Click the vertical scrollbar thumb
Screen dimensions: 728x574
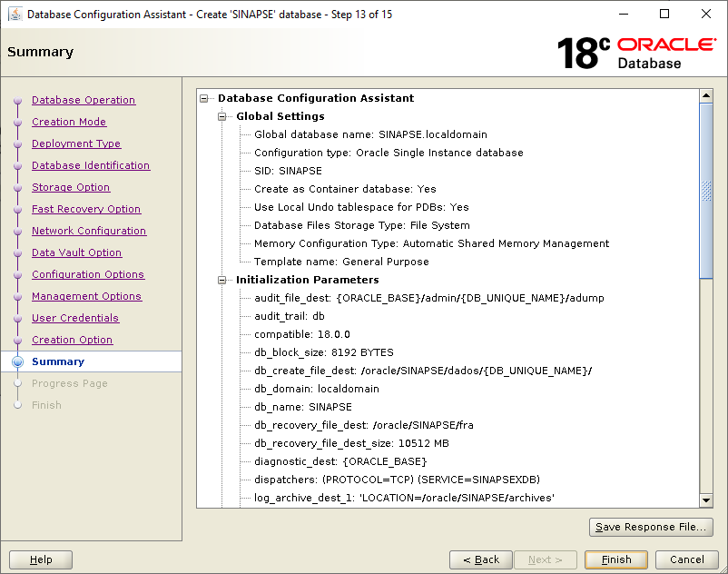point(706,191)
